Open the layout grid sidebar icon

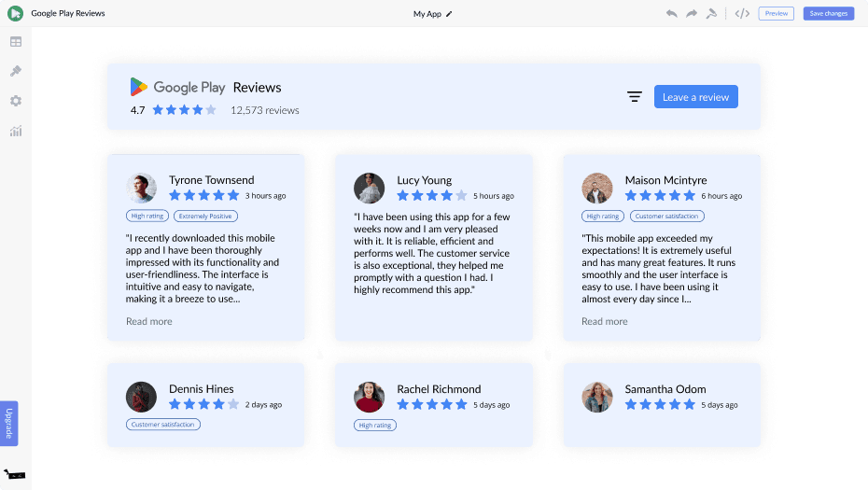click(x=16, y=41)
